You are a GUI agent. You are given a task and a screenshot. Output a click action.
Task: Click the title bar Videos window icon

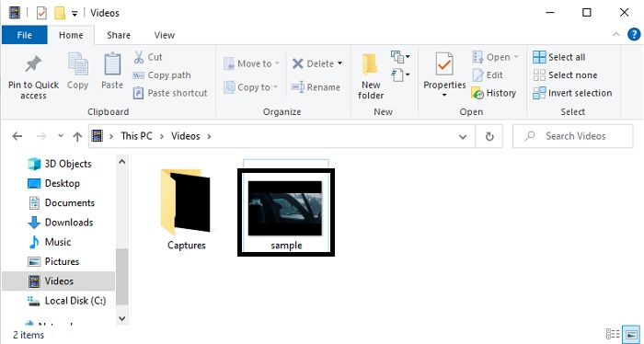click(15, 13)
